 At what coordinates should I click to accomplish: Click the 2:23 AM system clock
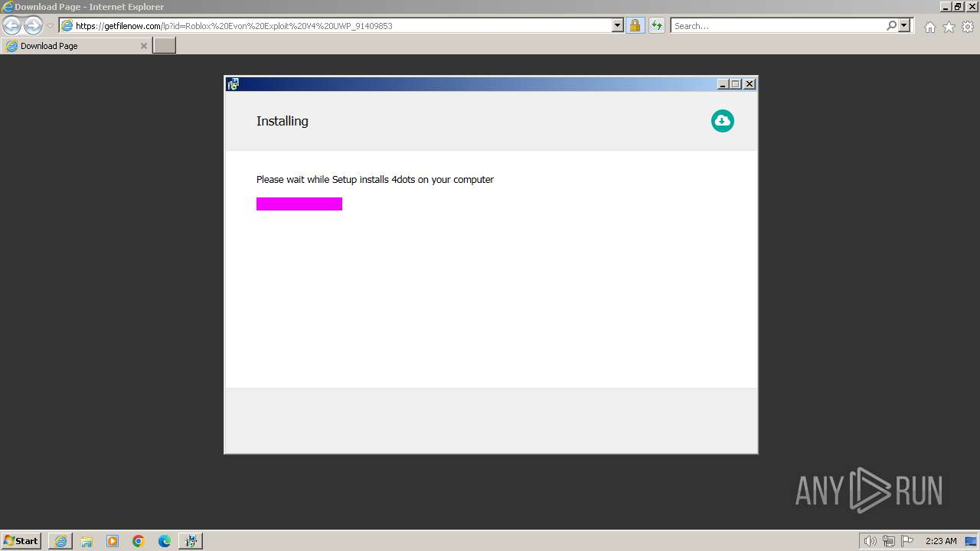point(941,541)
